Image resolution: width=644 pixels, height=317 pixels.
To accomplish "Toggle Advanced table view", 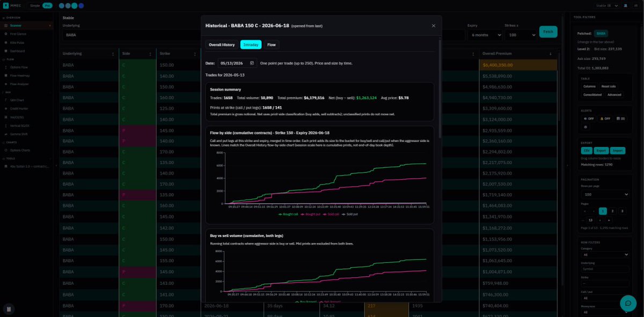I will [x=614, y=95].
